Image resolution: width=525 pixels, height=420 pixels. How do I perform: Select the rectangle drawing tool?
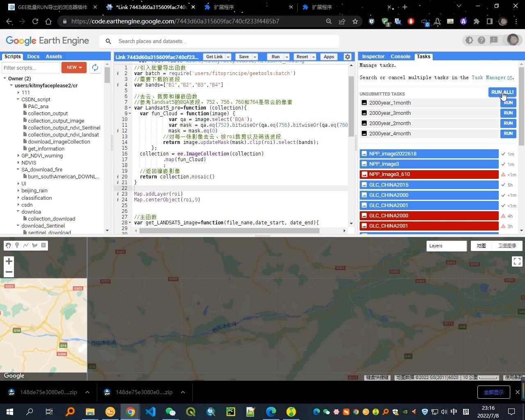tap(43, 245)
